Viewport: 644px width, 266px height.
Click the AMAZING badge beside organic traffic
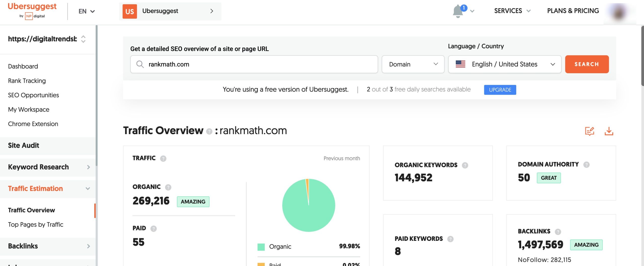click(x=193, y=202)
